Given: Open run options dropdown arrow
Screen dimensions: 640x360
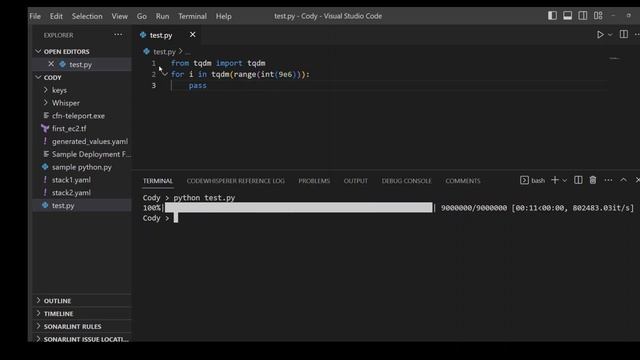Looking at the screenshot, I should (610, 35).
